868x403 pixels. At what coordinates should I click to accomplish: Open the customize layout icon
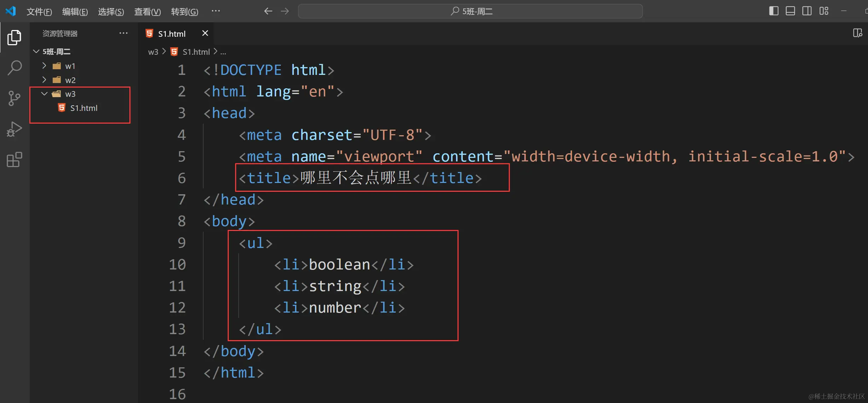coord(824,11)
